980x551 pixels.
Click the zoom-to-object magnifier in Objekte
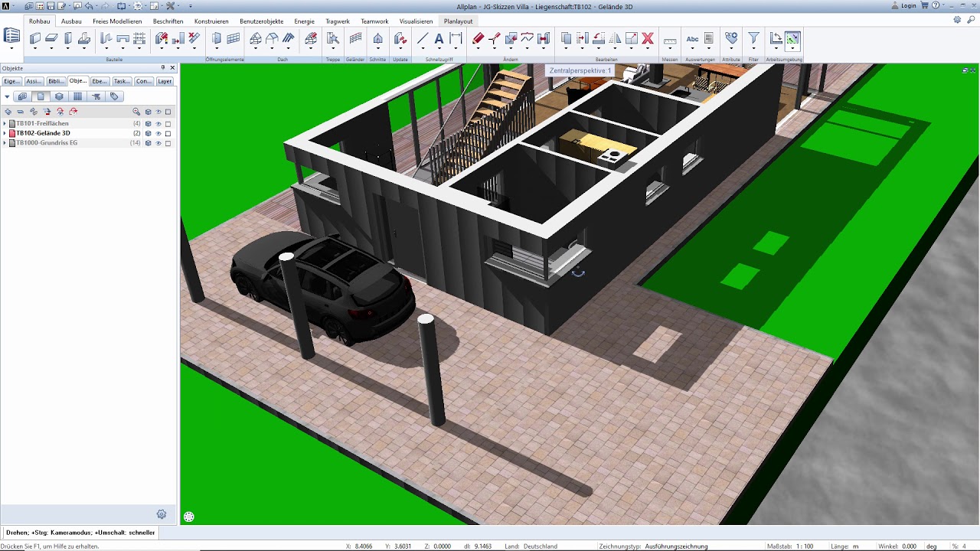[136, 112]
